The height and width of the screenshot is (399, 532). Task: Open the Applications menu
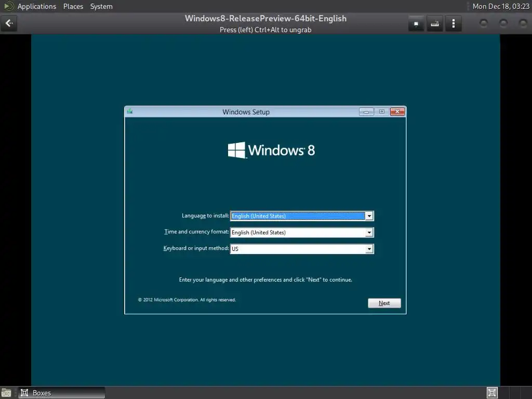(x=37, y=6)
